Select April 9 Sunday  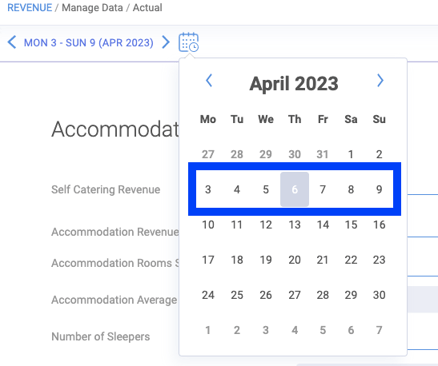coord(379,189)
